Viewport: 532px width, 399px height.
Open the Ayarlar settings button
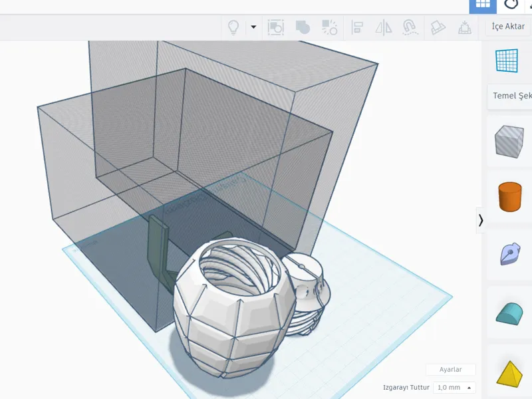click(451, 370)
